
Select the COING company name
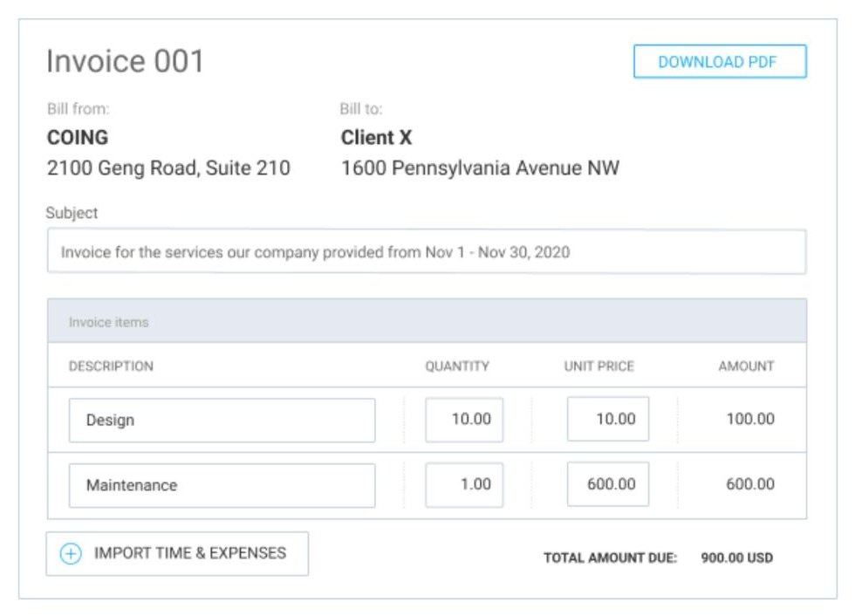click(x=78, y=137)
